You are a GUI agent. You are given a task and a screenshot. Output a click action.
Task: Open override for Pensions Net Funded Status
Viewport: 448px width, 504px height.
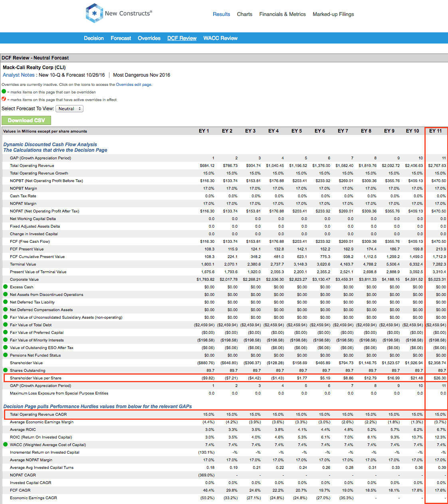click(6, 355)
